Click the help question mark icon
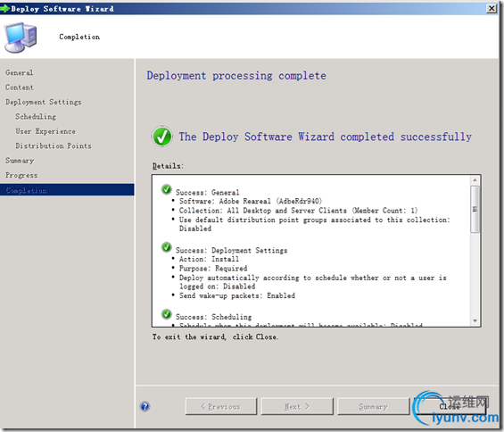 (x=145, y=406)
